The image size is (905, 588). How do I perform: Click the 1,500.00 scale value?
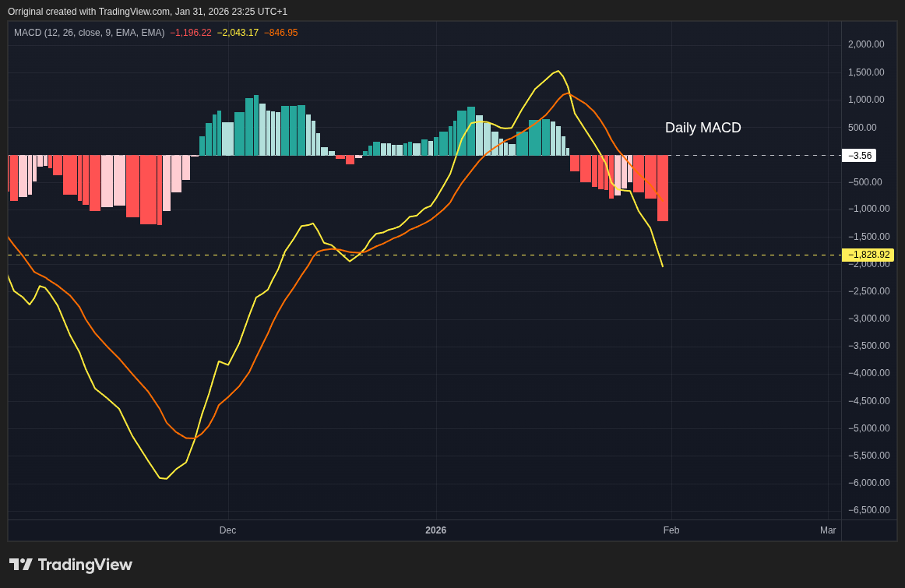(866, 72)
